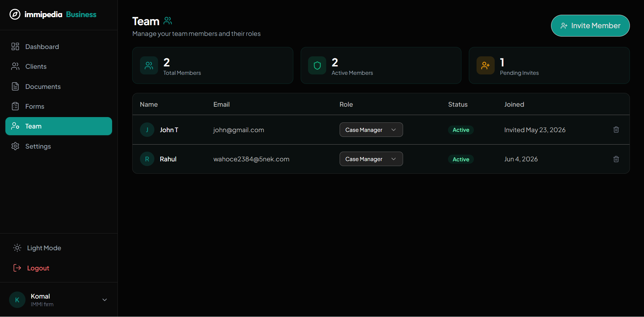Click the Joined column header

pyautogui.click(x=514, y=104)
